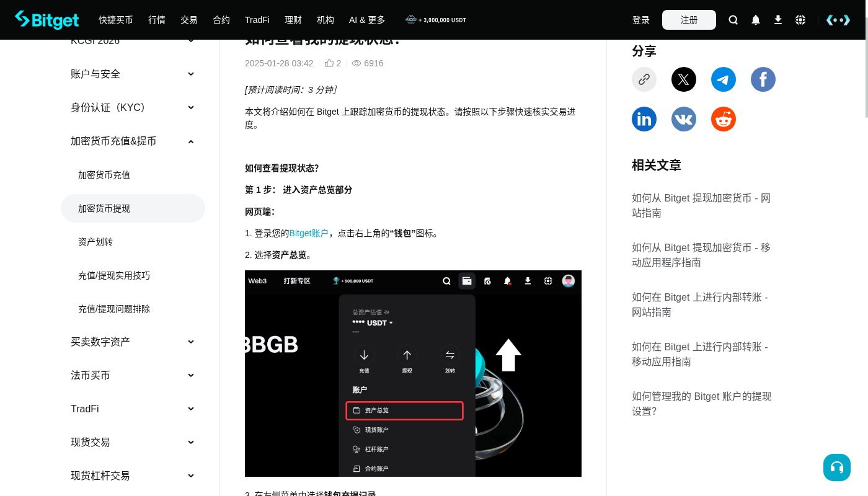This screenshot has height=496, width=868.
Task: Open the 快捷买币 menu
Action: click(x=116, y=20)
